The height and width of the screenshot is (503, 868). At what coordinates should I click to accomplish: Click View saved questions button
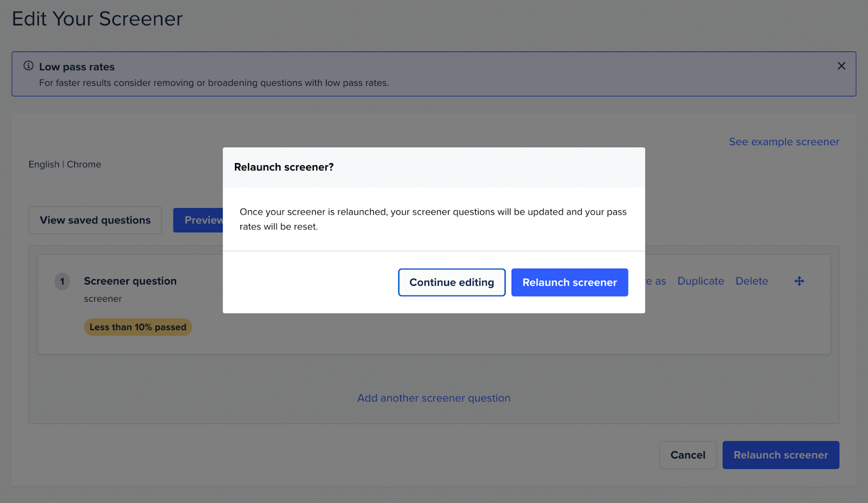[95, 220]
